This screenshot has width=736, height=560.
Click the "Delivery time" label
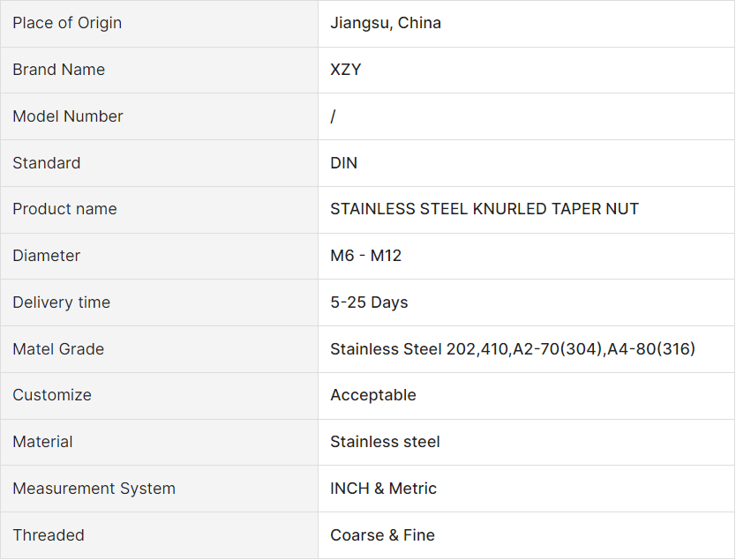pyautogui.click(x=61, y=302)
